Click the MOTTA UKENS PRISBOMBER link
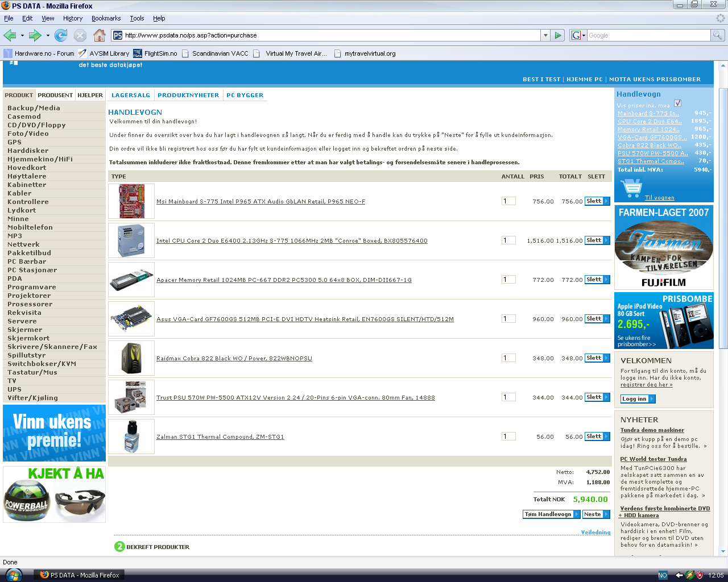 [655, 80]
